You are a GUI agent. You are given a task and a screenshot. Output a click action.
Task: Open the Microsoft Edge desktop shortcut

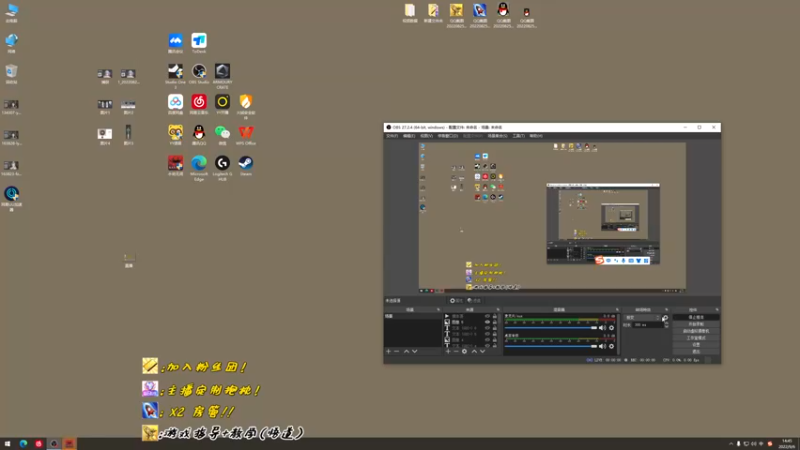pyautogui.click(x=198, y=168)
